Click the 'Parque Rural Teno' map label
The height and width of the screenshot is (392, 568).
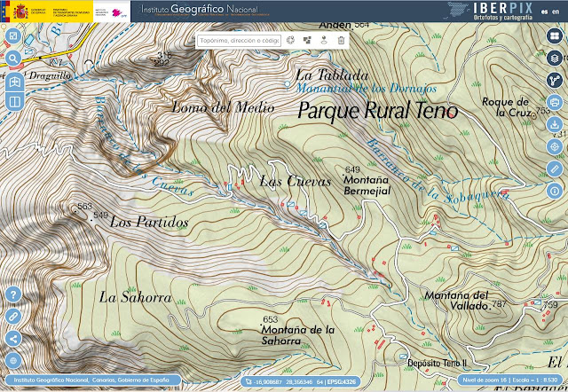point(377,110)
